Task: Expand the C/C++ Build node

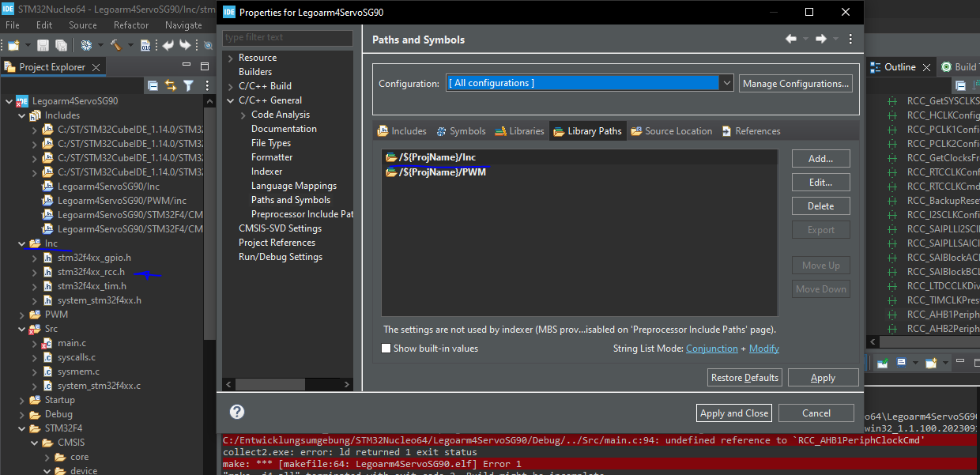Action: [x=230, y=86]
